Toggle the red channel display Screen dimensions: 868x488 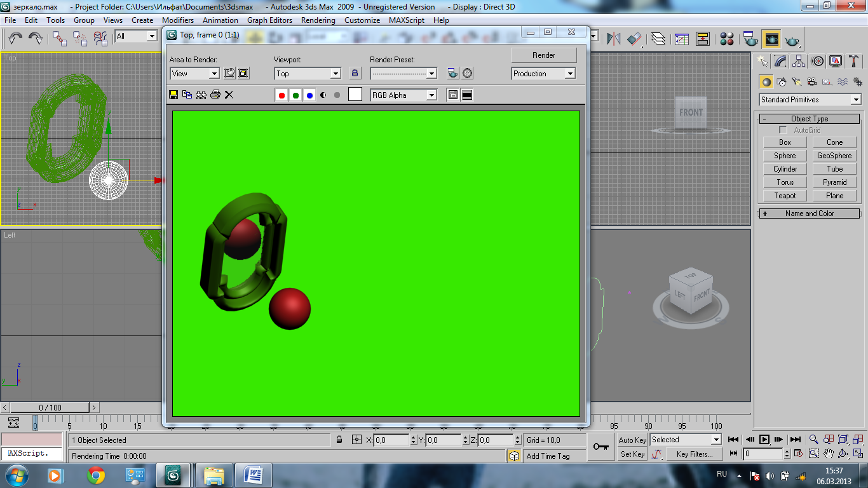pos(281,95)
